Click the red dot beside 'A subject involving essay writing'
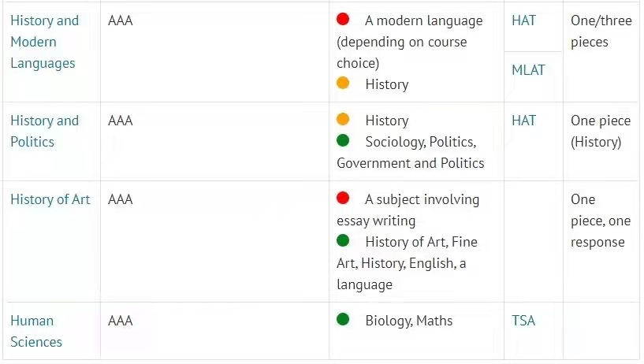 (x=343, y=198)
